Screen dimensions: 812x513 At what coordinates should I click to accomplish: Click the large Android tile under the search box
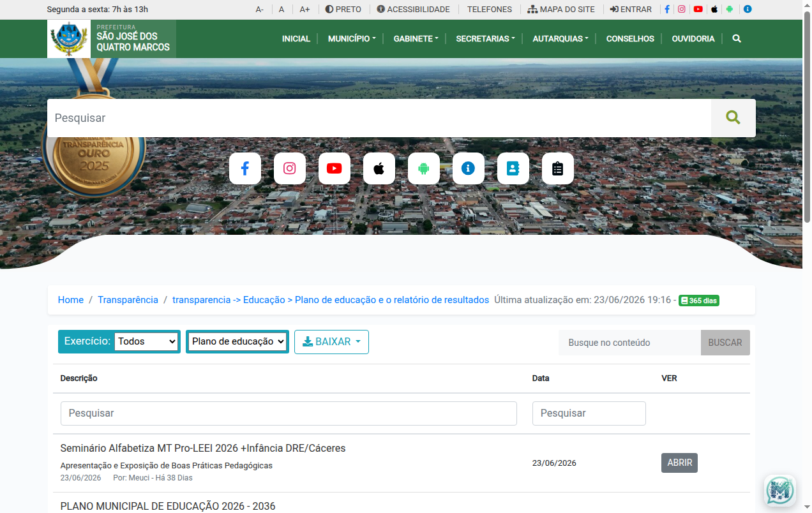point(424,168)
